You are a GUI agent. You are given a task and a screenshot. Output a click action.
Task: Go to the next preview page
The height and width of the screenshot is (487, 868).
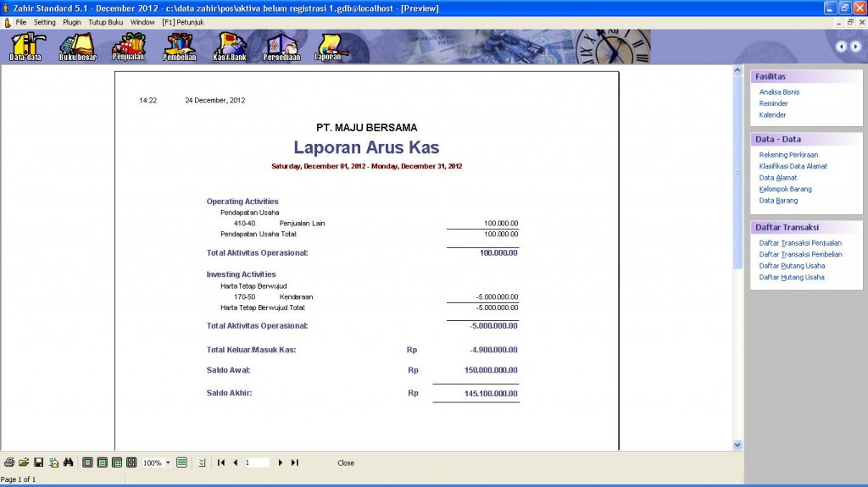(281, 462)
